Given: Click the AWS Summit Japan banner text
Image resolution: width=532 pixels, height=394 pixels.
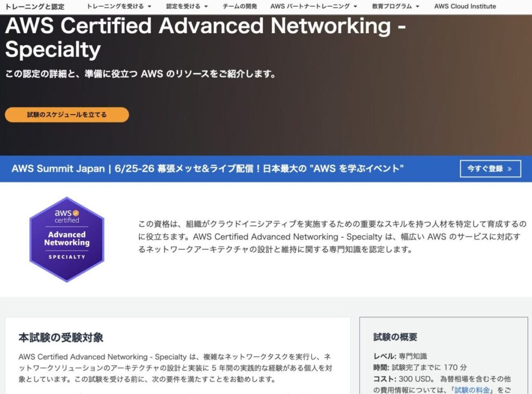Looking at the screenshot, I should 207,169.
